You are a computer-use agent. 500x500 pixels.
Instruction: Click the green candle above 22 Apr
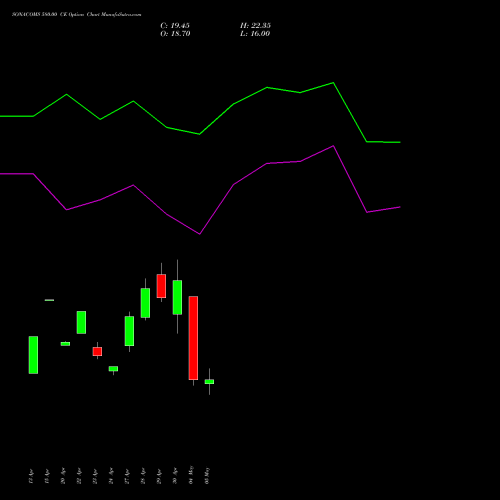(81, 322)
